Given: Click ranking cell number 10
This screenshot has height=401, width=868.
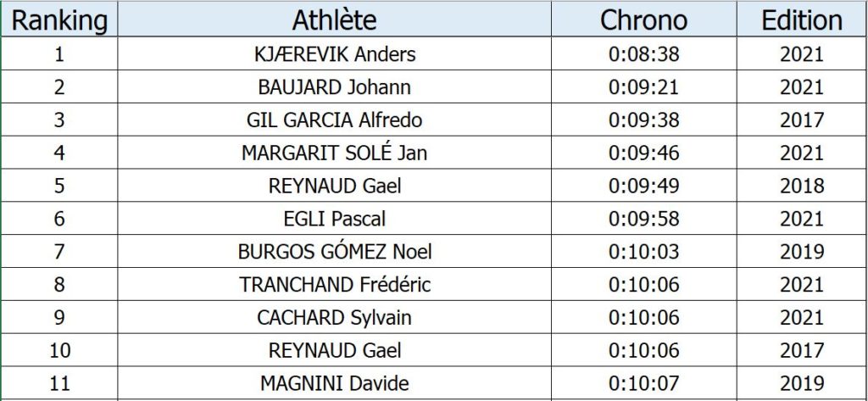Looking at the screenshot, I should click(x=59, y=350).
